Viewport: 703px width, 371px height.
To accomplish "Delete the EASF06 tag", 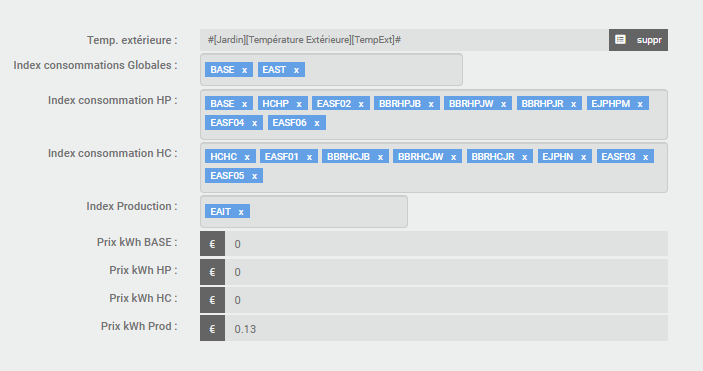I will pyautogui.click(x=317, y=123).
